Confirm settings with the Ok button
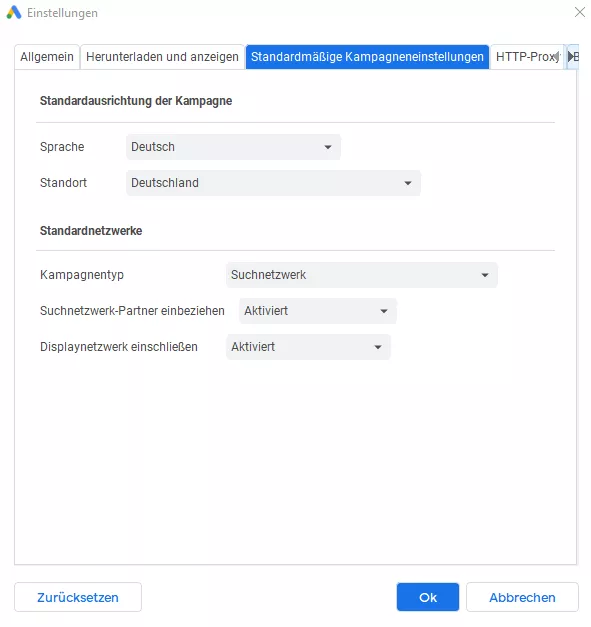This screenshot has height=627, width=591. tap(428, 597)
